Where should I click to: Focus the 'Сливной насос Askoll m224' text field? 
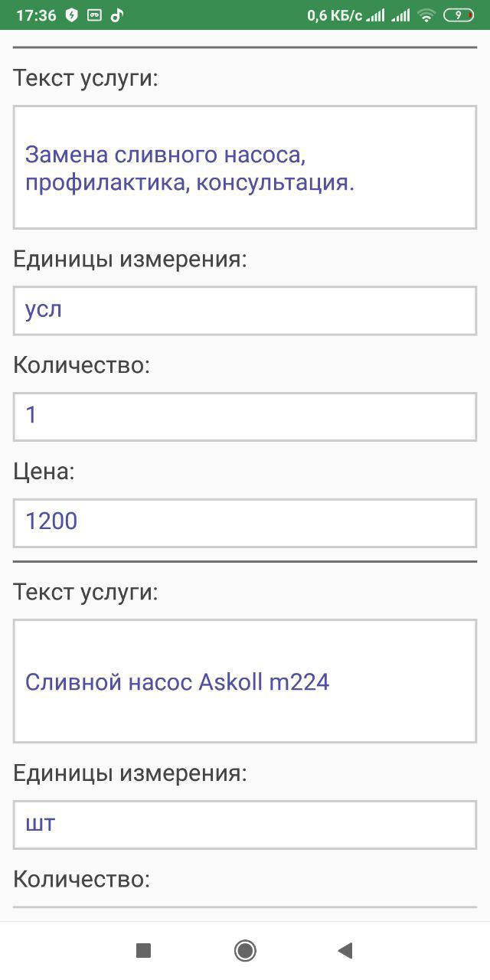point(245,681)
